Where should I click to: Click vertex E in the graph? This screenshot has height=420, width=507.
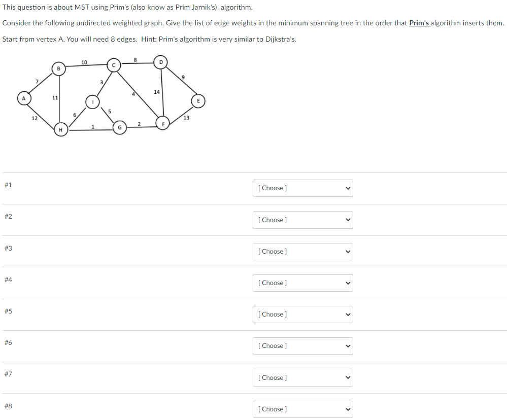click(198, 100)
